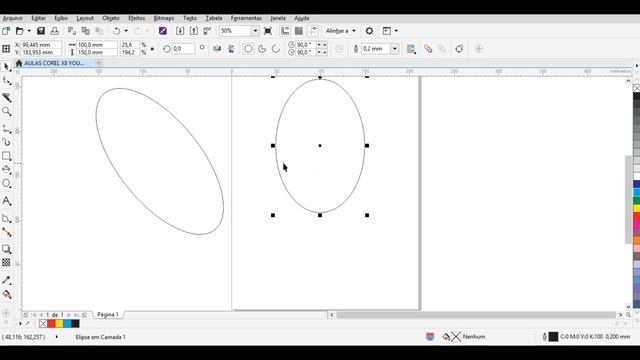The image size is (640, 360).
Task: Select the Color Eyedropper tool
Action: (7, 280)
